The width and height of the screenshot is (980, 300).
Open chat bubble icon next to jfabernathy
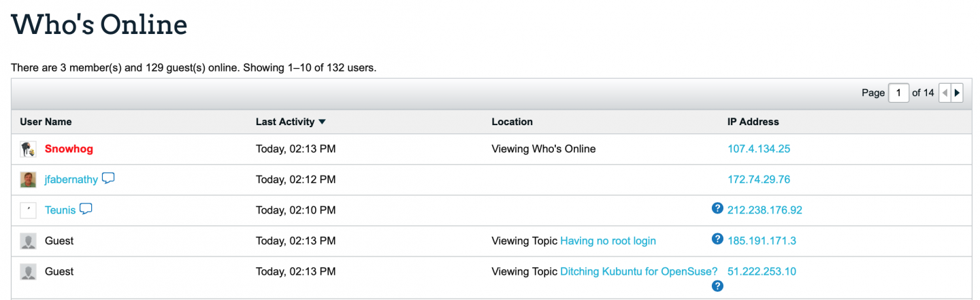click(108, 178)
